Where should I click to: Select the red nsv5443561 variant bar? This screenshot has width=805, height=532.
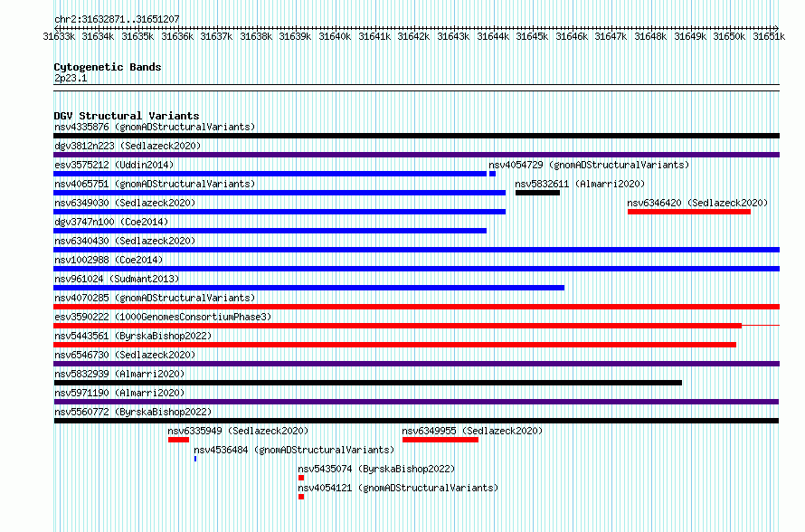pyautogui.click(x=394, y=345)
